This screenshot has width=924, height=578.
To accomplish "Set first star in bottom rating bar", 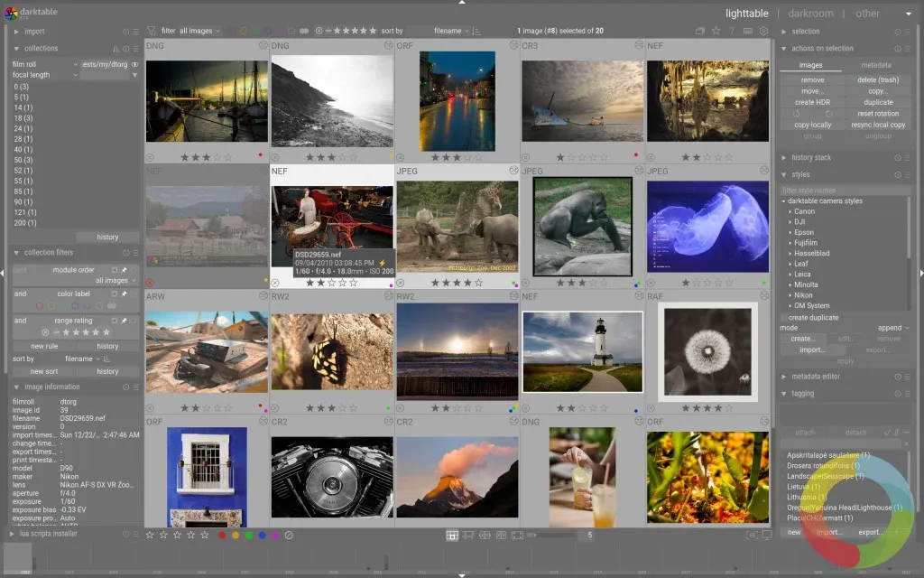I will point(150,535).
